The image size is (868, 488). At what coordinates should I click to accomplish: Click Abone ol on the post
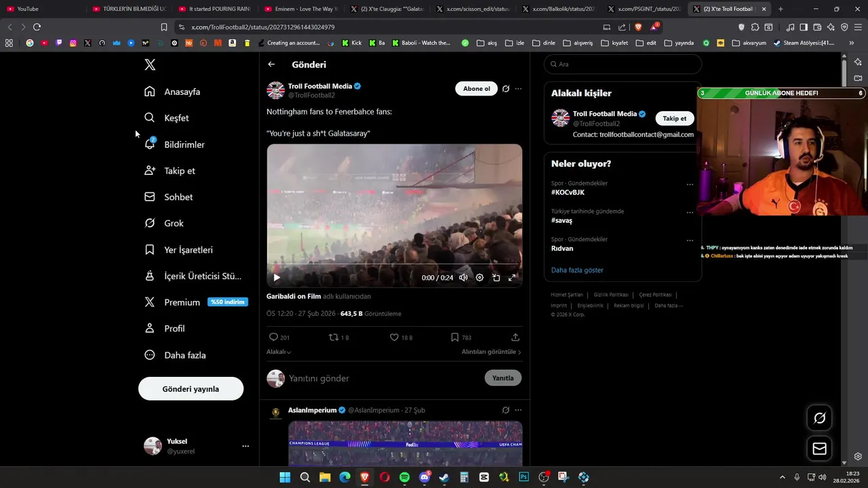[x=476, y=89]
